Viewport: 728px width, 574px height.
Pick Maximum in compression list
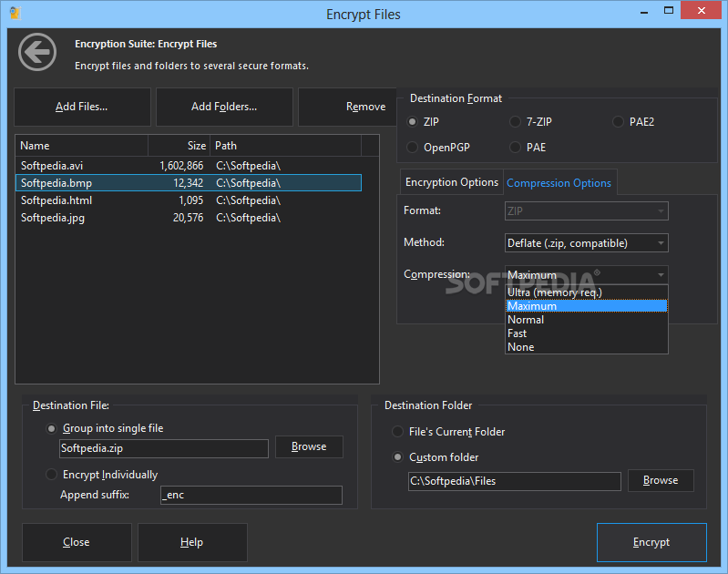click(587, 306)
